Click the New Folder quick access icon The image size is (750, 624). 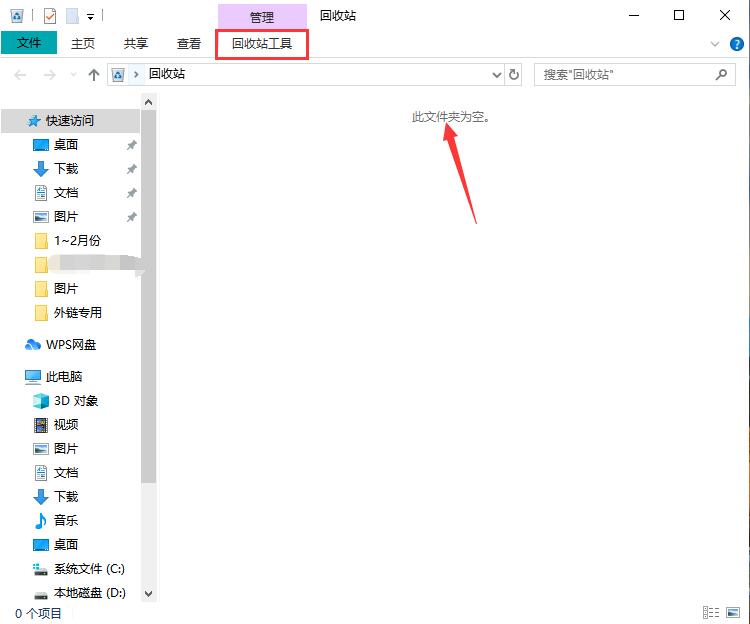[x=72, y=16]
